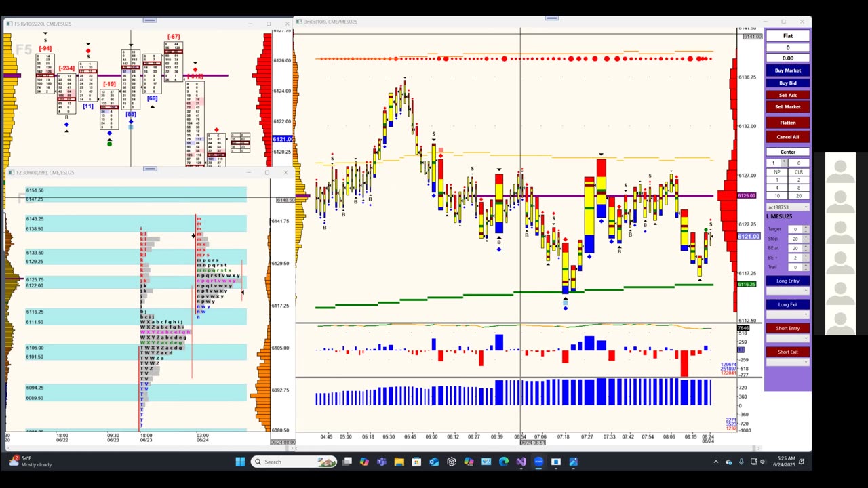Open the account dropdown ac138753

coord(788,207)
